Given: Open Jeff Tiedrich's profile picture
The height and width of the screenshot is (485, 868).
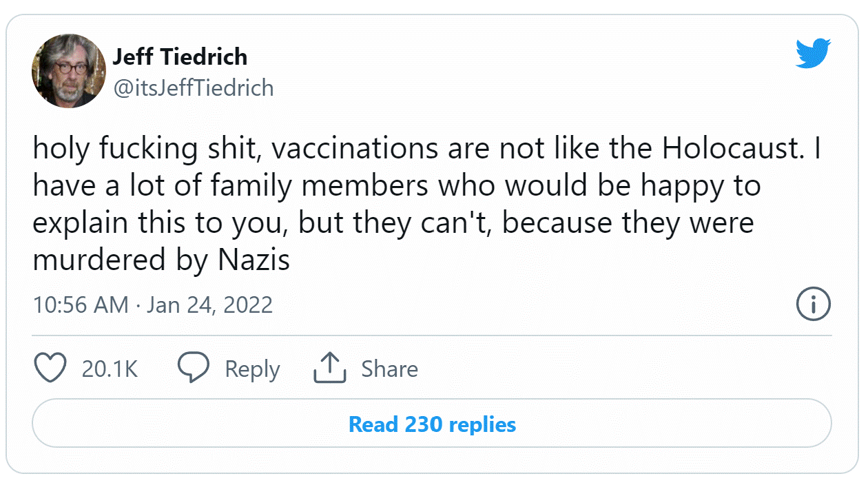Looking at the screenshot, I should 68,71.
